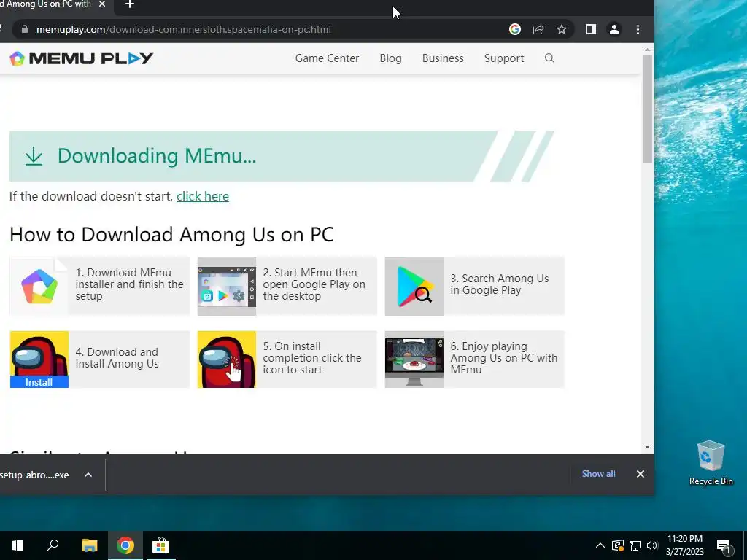This screenshot has height=560, width=747.
Task: Click the download arrow icon in banner
Action: tap(34, 156)
